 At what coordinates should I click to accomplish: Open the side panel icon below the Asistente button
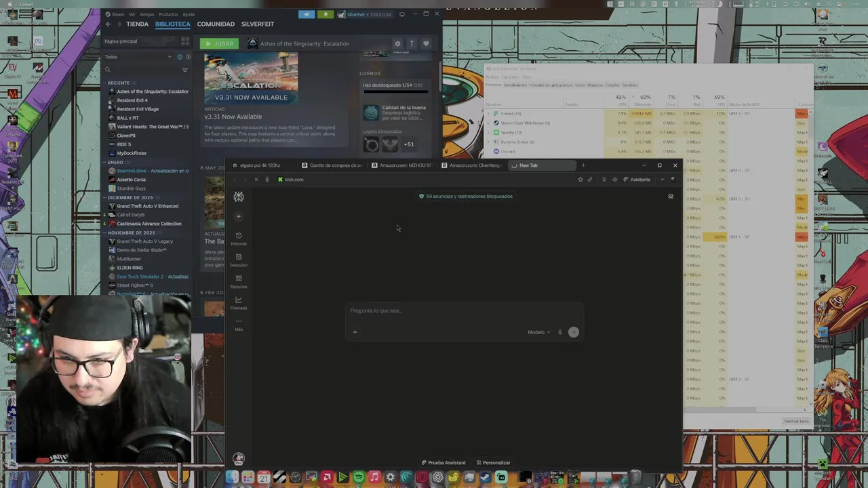pos(671,197)
